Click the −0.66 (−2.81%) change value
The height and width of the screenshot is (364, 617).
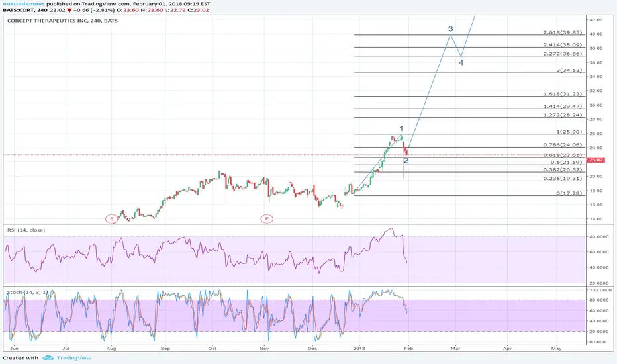click(95, 10)
